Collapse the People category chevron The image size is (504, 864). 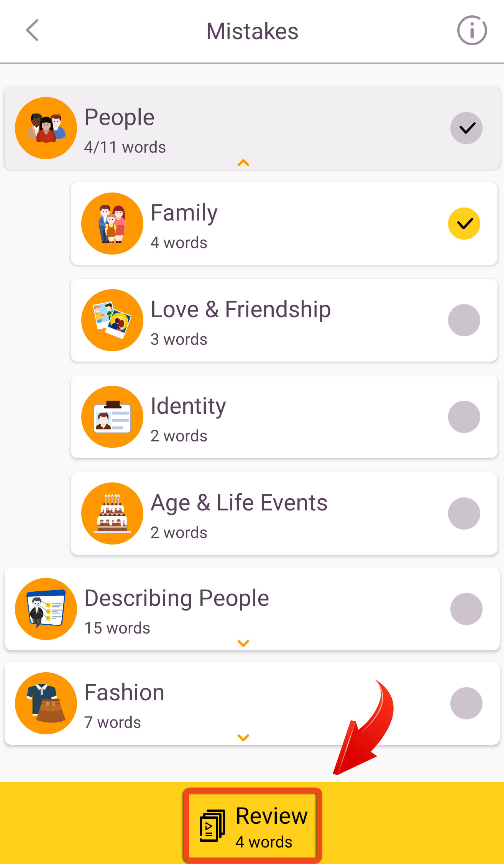point(243,163)
